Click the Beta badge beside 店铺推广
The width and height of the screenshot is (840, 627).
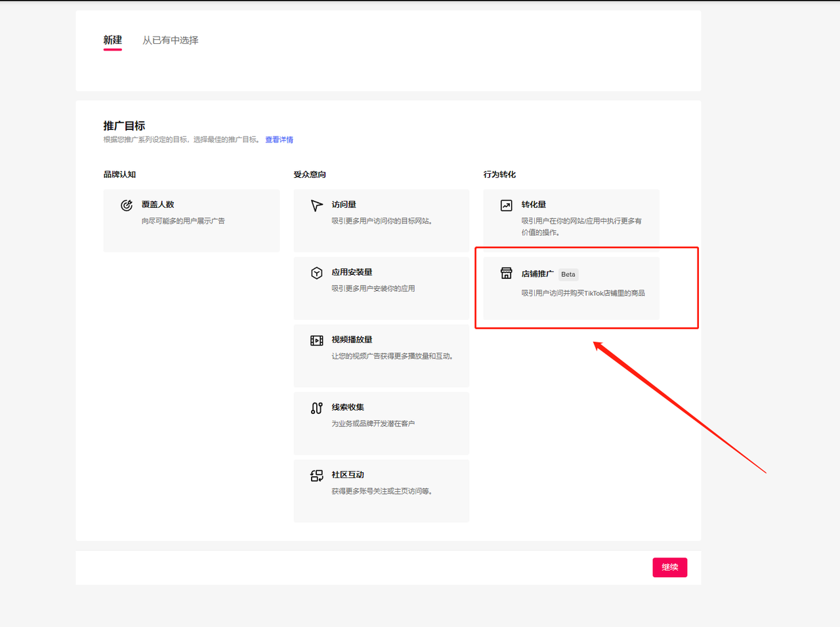click(568, 274)
